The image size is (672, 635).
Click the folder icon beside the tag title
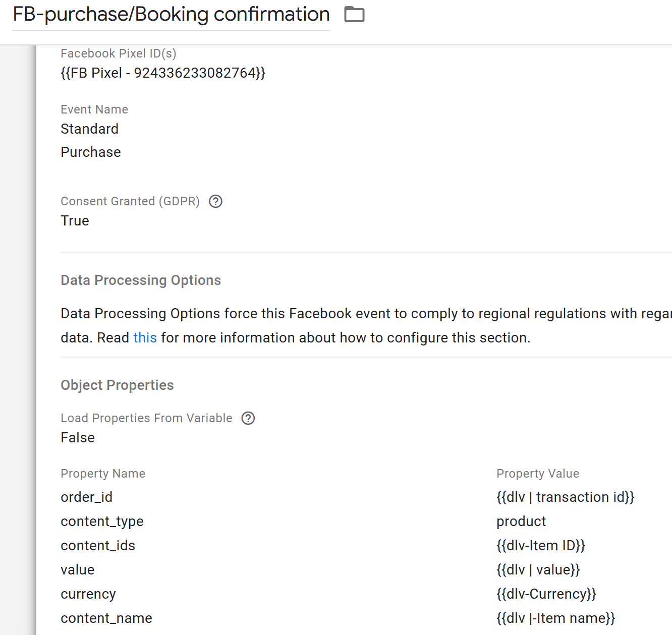tap(354, 15)
